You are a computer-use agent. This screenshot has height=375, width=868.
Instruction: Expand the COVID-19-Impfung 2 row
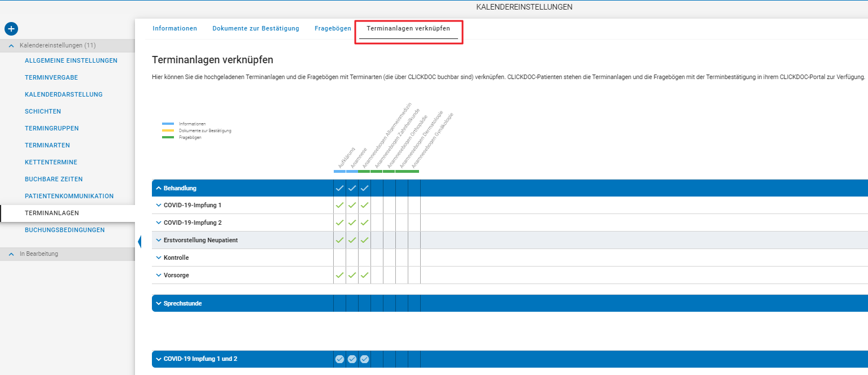click(x=159, y=223)
